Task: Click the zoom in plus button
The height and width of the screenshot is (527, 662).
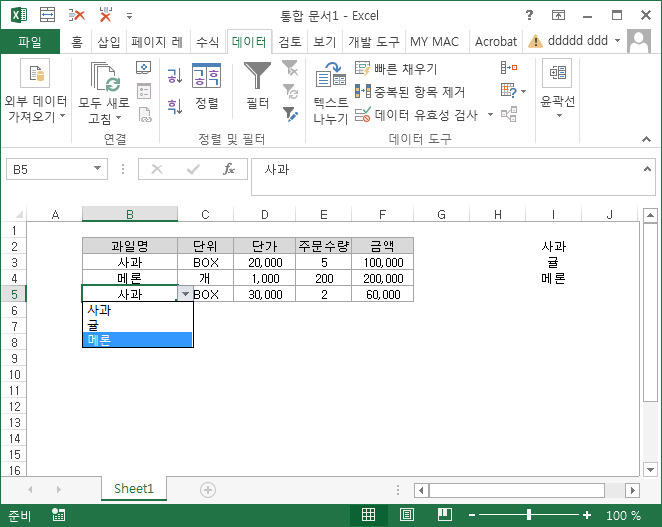Action: tap(586, 515)
